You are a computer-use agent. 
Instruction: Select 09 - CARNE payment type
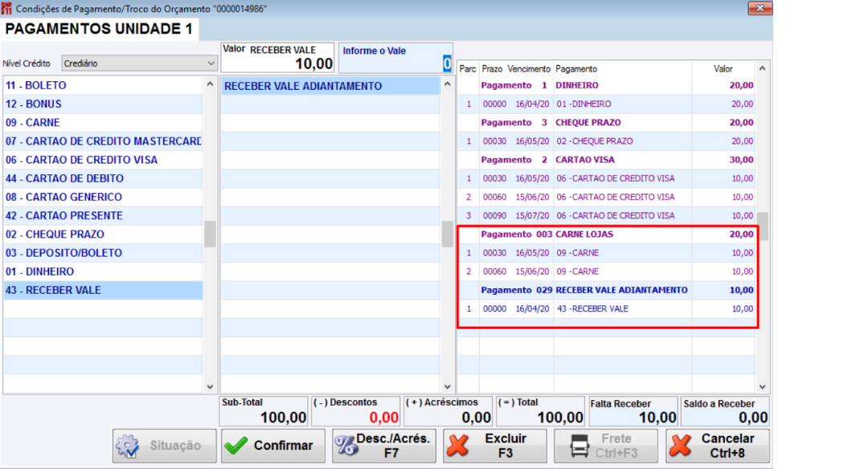click(x=103, y=123)
